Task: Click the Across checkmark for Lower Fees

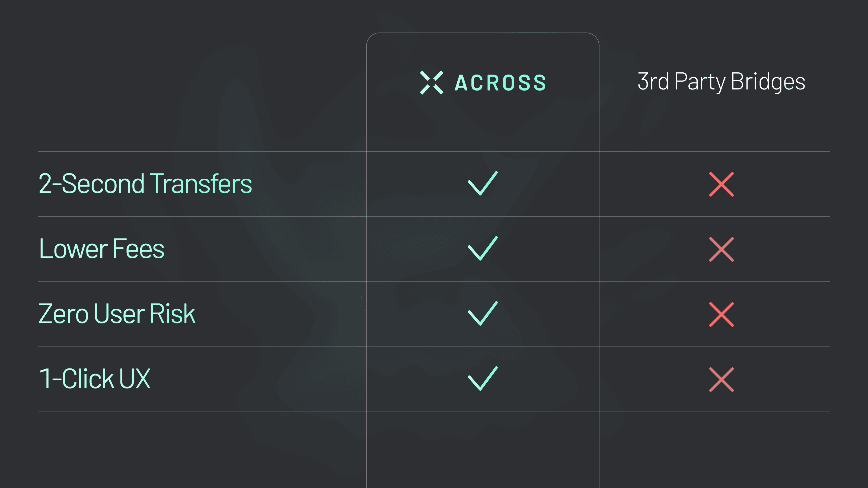Action: click(x=483, y=249)
